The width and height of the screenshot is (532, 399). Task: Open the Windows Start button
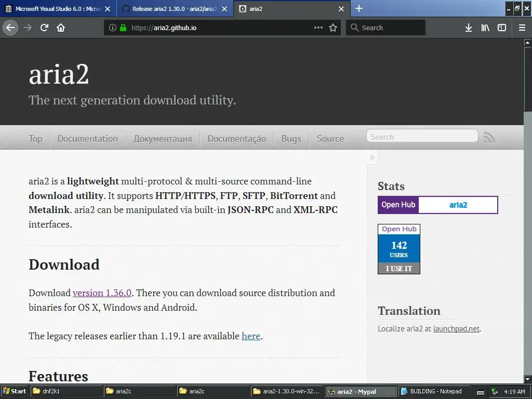tap(15, 391)
